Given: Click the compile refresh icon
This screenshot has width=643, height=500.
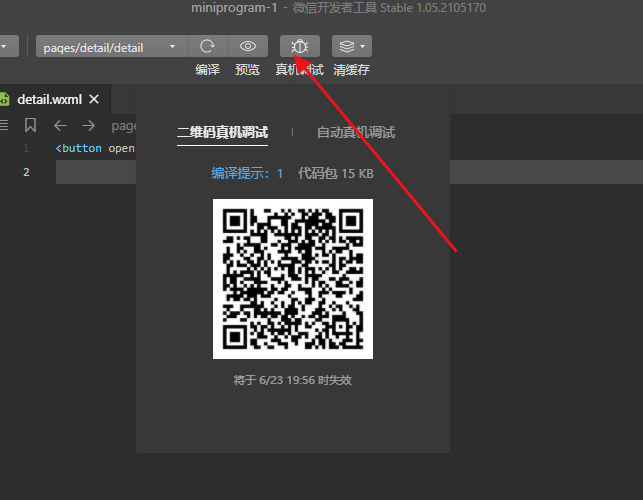Looking at the screenshot, I should click(x=207, y=46).
